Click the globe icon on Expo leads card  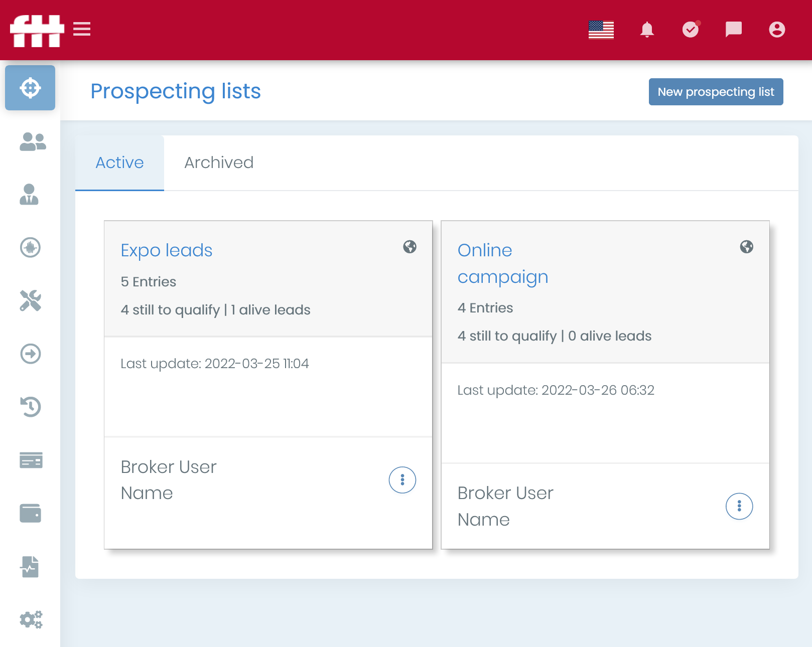coord(410,247)
